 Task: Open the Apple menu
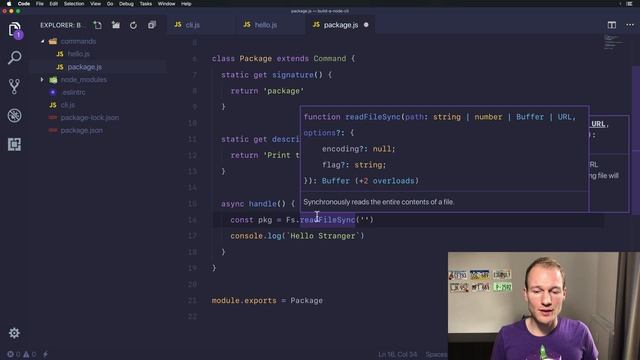tap(9, 4)
